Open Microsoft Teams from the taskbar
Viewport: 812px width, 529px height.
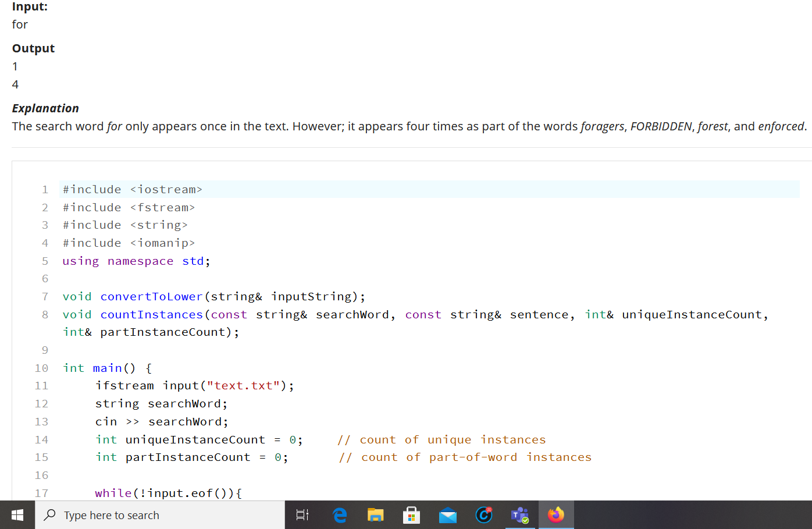tap(519, 514)
